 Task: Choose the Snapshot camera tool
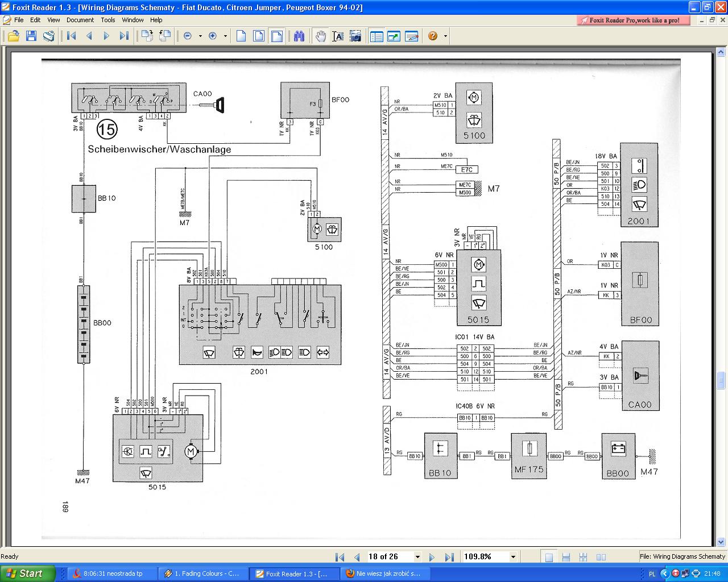355,36
